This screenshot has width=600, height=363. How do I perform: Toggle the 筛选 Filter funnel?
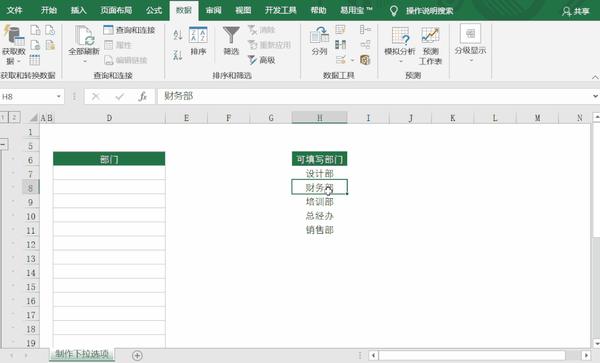click(x=231, y=41)
